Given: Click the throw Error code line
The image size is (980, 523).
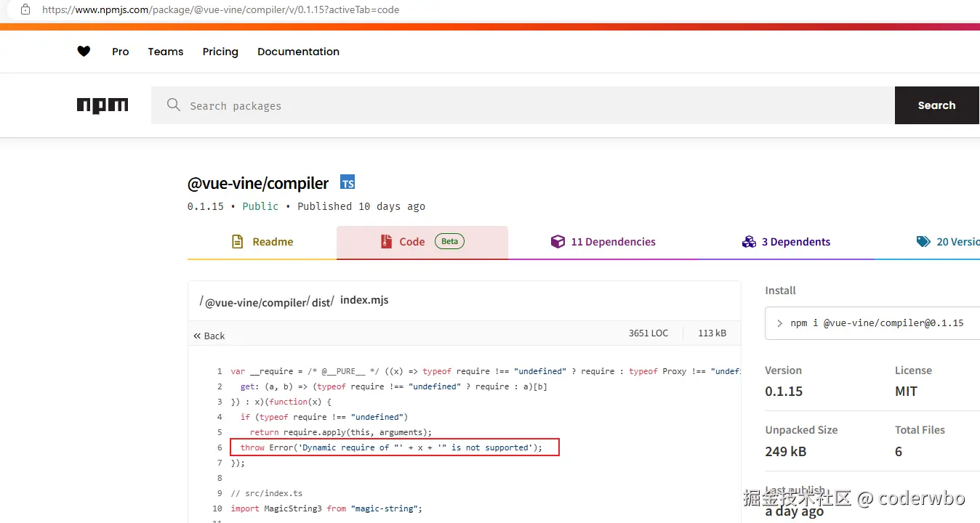Looking at the screenshot, I should (391, 447).
